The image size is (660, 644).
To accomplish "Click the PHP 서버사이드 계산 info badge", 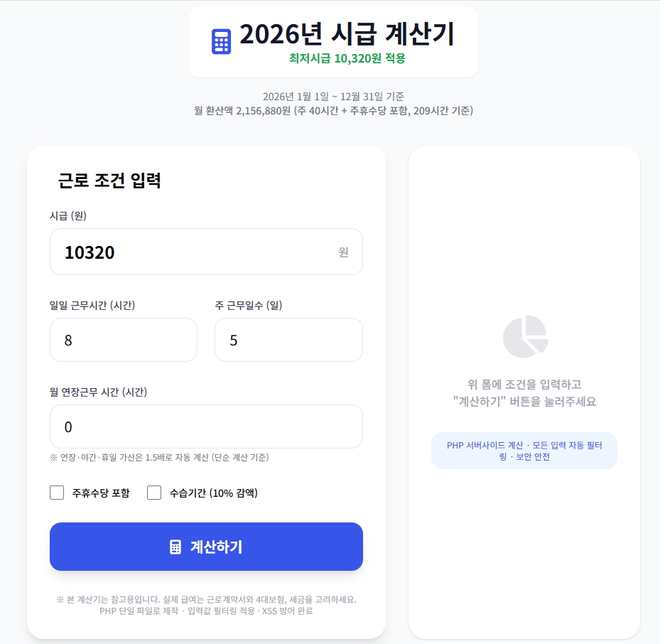I will 524,451.
